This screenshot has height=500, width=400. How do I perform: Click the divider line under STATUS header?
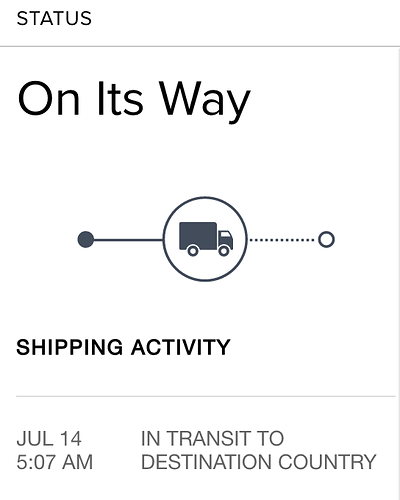coord(200,46)
